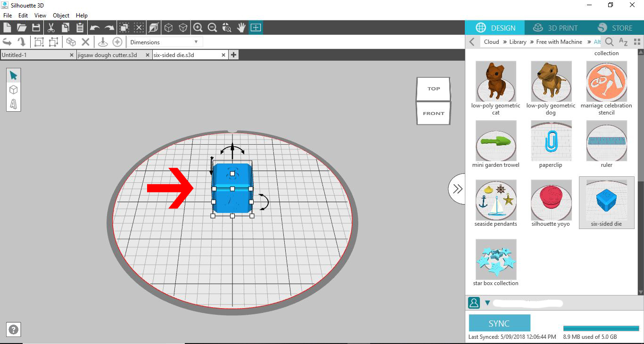The image size is (644, 344).
Task: Click the TOP face of the view cube
Action: 433,89
